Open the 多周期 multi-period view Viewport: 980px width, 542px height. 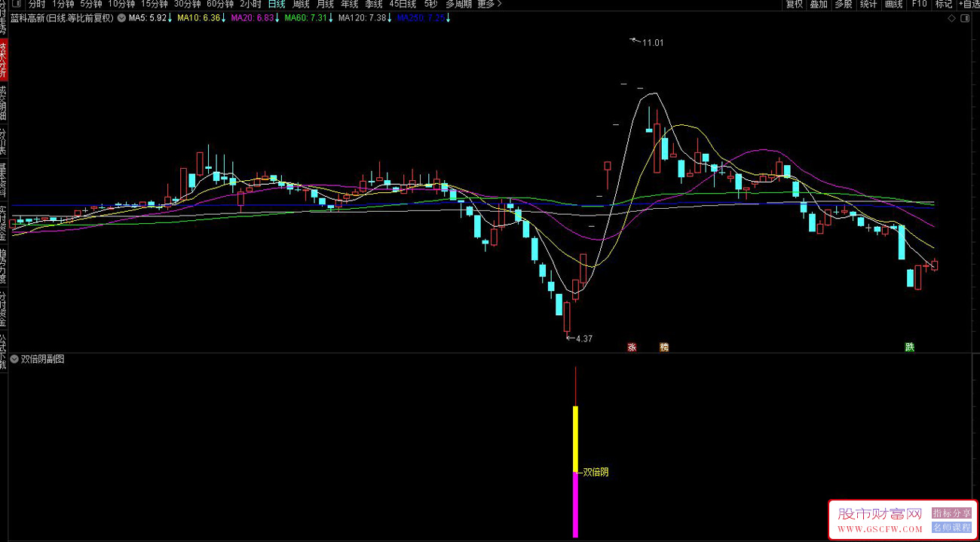coord(458,4)
